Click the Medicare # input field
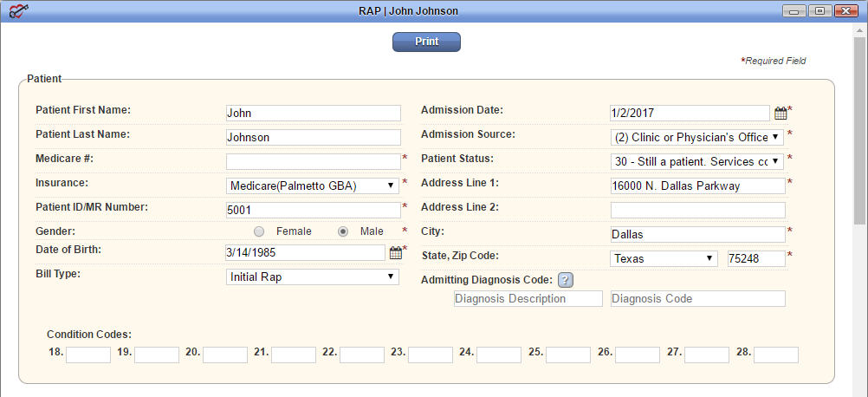 pyautogui.click(x=314, y=162)
